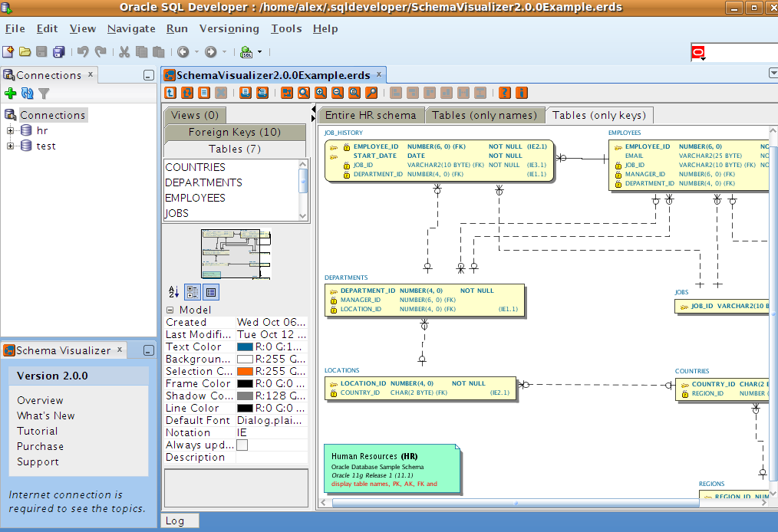This screenshot has width=778, height=532.
Task: Click the Undo arrow icon
Action: (x=83, y=51)
